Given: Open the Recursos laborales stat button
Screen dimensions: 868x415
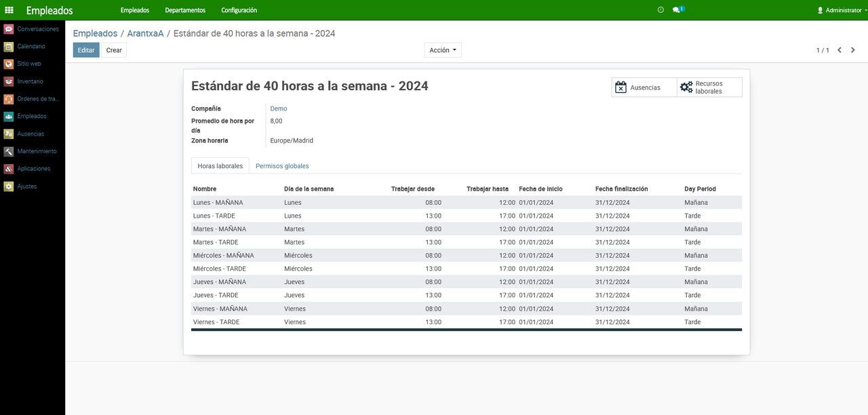Looking at the screenshot, I should 709,87.
